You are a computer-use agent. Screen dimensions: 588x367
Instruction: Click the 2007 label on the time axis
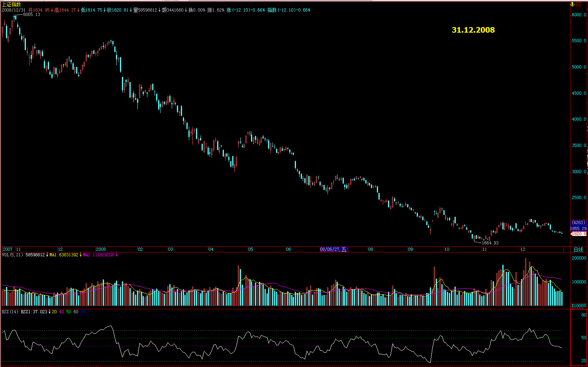[8, 249]
